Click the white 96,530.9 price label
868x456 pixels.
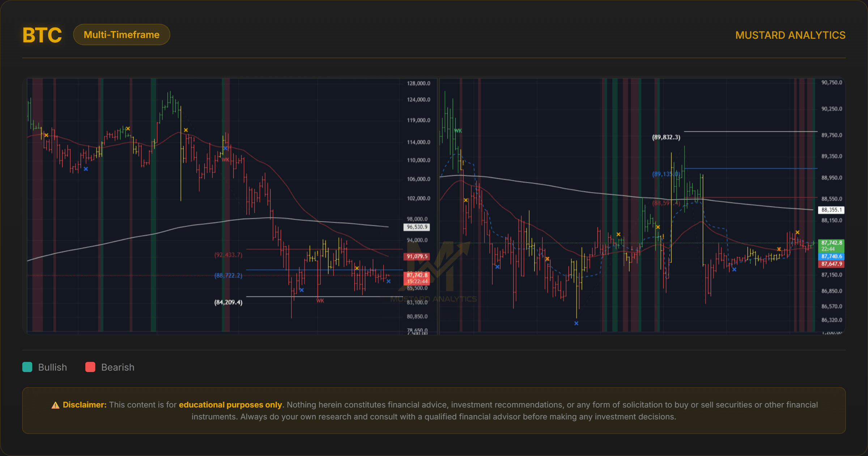coord(417,227)
